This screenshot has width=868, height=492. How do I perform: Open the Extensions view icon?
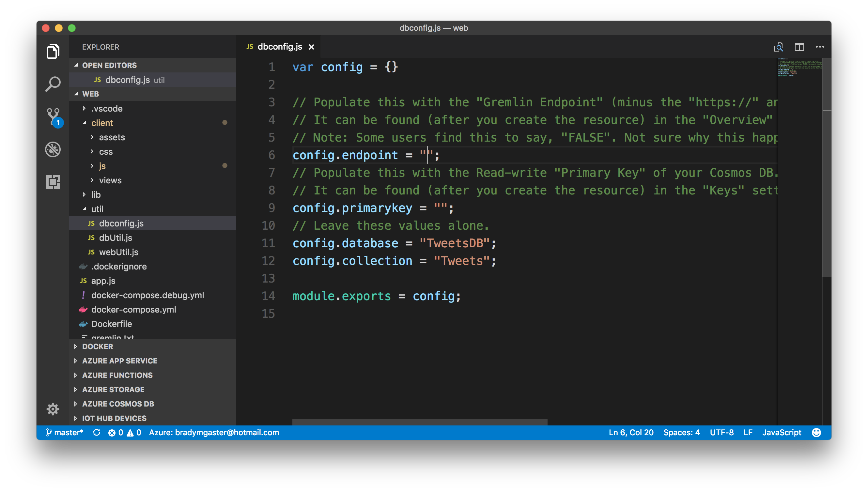pyautogui.click(x=53, y=182)
